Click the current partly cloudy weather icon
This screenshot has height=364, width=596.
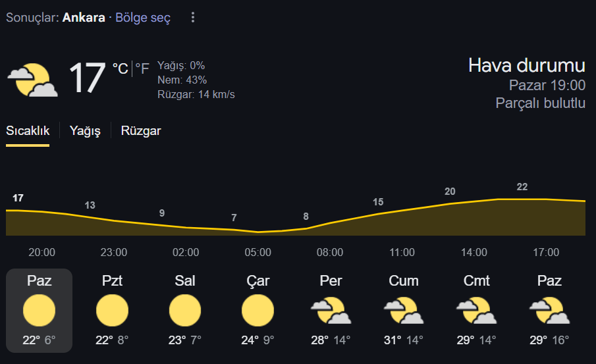pos(33,80)
